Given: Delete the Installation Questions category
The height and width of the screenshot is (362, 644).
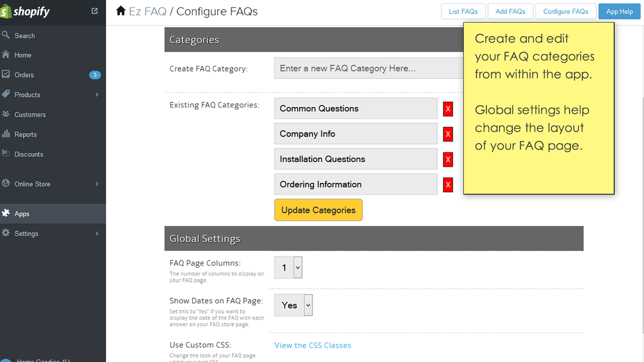Looking at the screenshot, I should [448, 160].
